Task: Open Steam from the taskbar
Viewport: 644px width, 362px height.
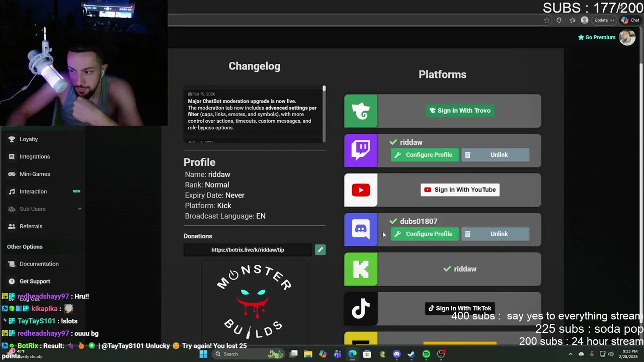Action: click(x=411, y=354)
